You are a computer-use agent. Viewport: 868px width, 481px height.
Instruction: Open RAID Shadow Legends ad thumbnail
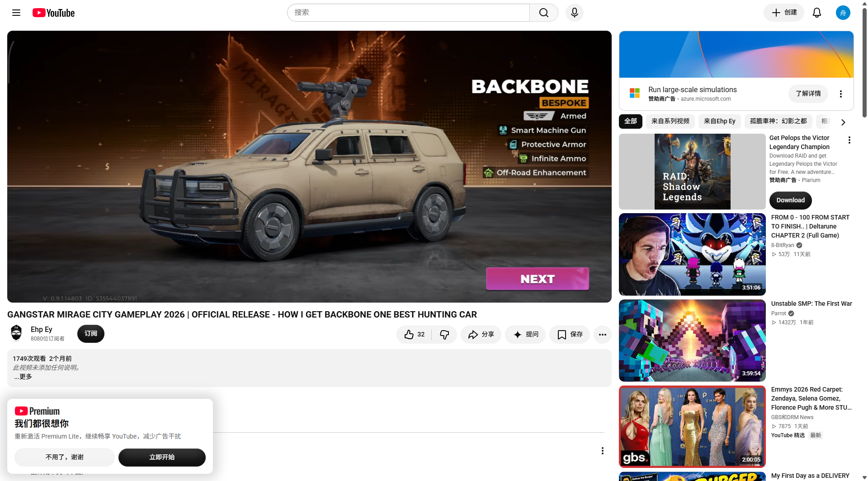(692, 172)
